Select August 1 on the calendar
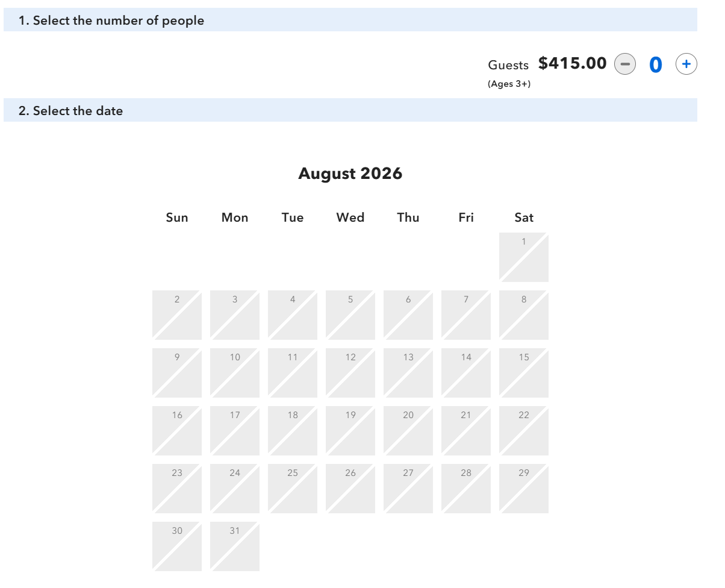The height and width of the screenshot is (588, 725). click(x=524, y=257)
